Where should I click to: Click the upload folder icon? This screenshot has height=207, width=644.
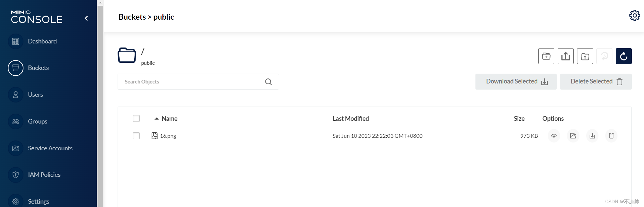(x=585, y=56)
